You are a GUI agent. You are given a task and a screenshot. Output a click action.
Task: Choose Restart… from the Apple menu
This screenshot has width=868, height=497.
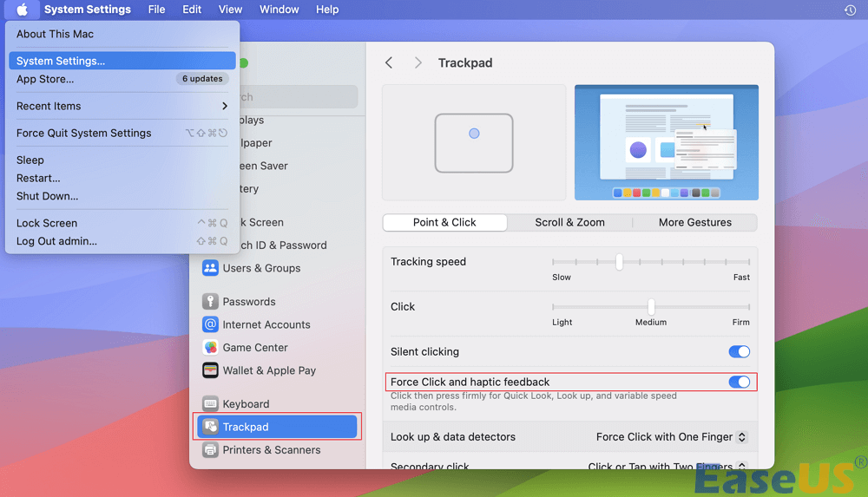pos(122,178)
